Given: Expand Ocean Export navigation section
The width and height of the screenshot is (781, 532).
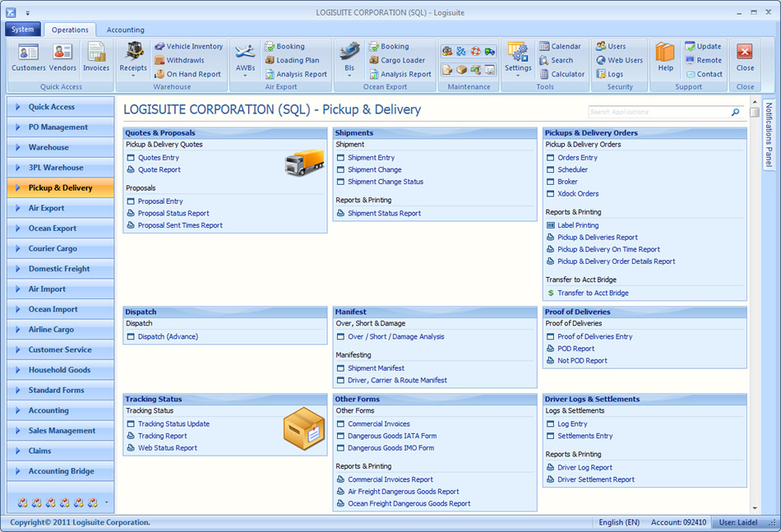Looking at the screenshot, I should click(60, 228).
